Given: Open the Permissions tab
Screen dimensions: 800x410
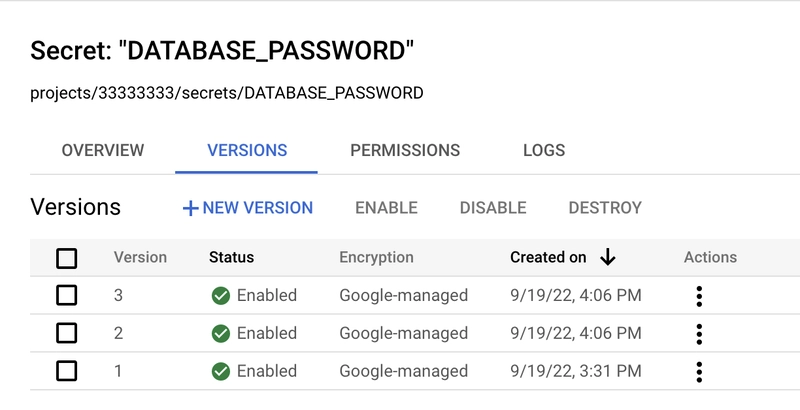Looking at the screenshot, I should [x=405, y=150].
